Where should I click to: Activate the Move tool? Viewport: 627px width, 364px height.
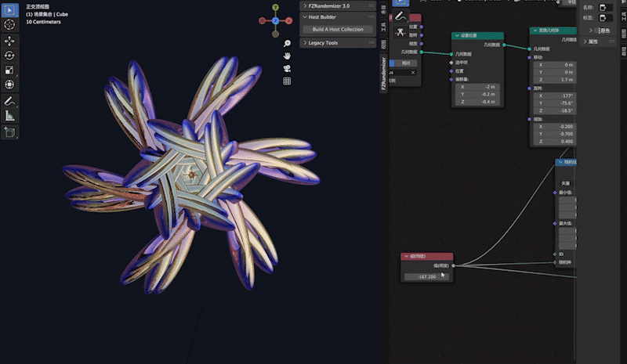tap(9, 41)
